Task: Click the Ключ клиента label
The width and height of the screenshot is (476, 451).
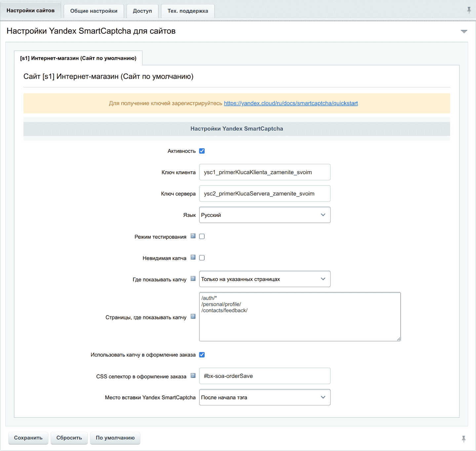Action: click(178, 173)
